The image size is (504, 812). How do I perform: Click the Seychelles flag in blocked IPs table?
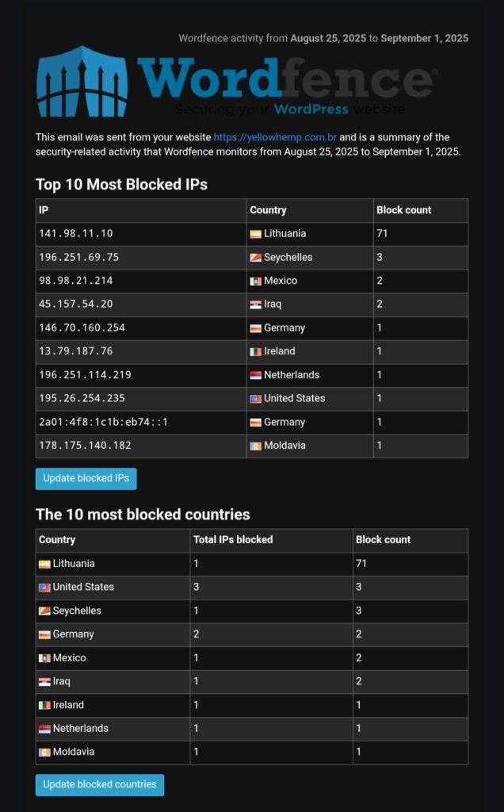coord(256,258)
